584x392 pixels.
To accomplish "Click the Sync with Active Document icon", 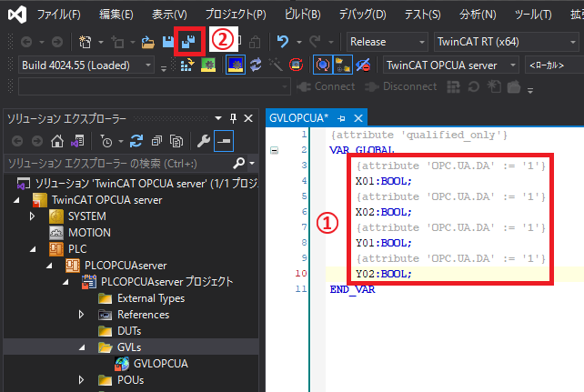I will pos(136,141).
